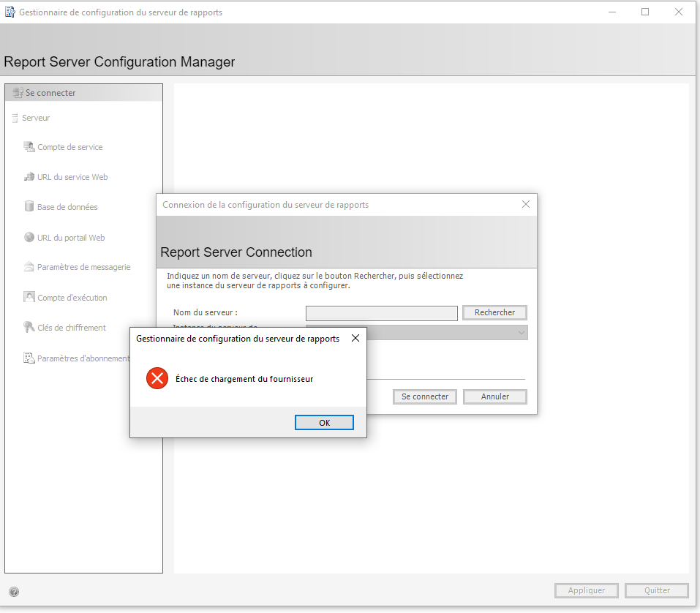
Task: Click the application icon in title bar
Action: pos(10,12)
